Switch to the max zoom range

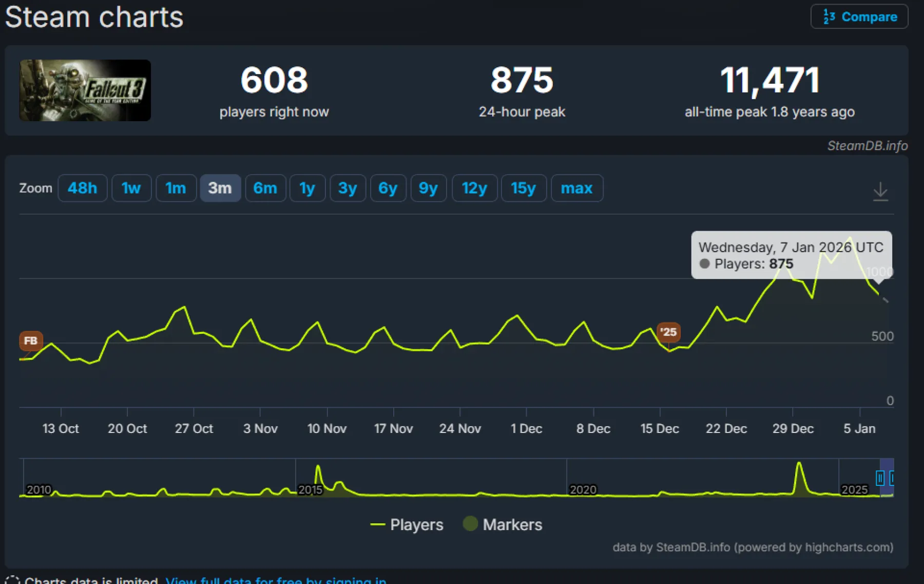pyautogui.click(x=576, y=188)
